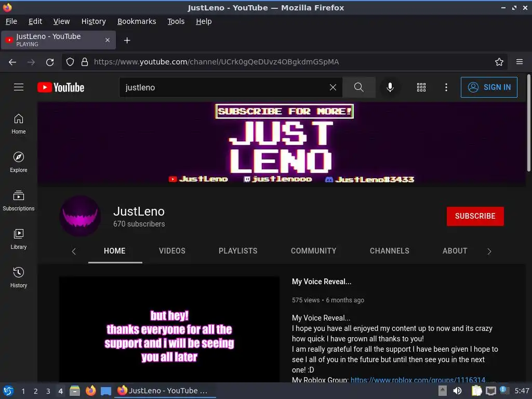The height and width of the screenshot is (399, 532).
Task: Open the YouTube apps grid
Action: tap(421, 87)
